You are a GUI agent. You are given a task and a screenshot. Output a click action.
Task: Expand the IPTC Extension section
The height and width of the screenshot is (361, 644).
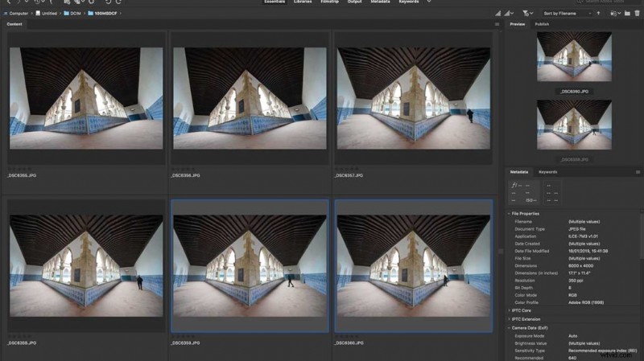point(510,319)
